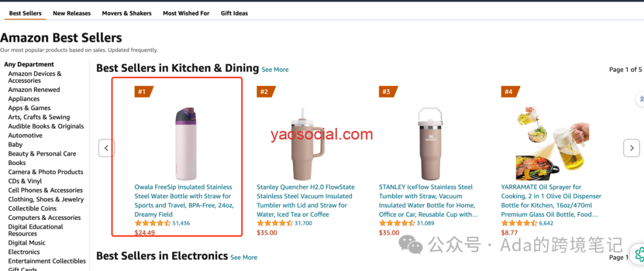This screenshot has width=644, height=271.
Task: Open the STANLEY IceFlow product title link
Action: (427, 201)
